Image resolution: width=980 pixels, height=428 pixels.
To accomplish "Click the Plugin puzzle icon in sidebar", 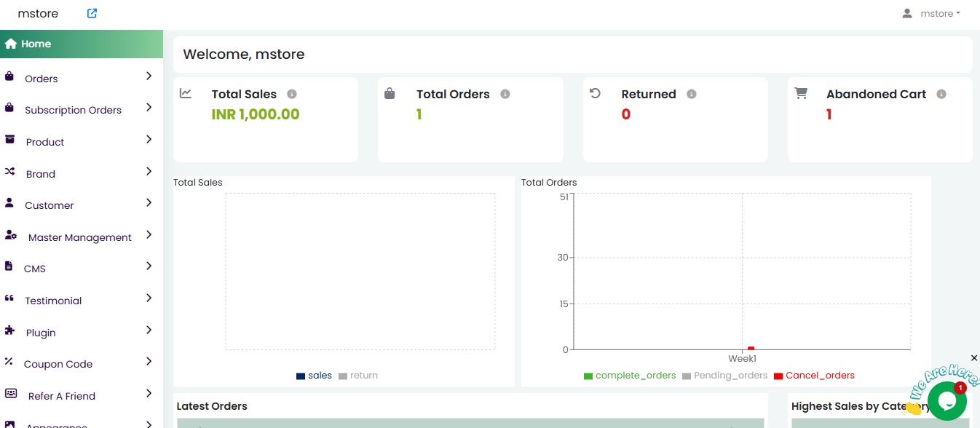I will coord(10,330).
